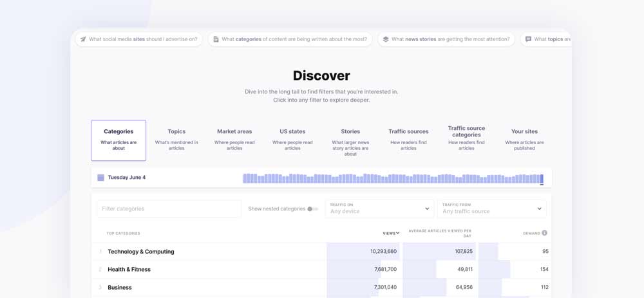The height and width of the screenshot is (298, 644).
Task: Click the average articles value 49,811
Action: coord(465,269)
